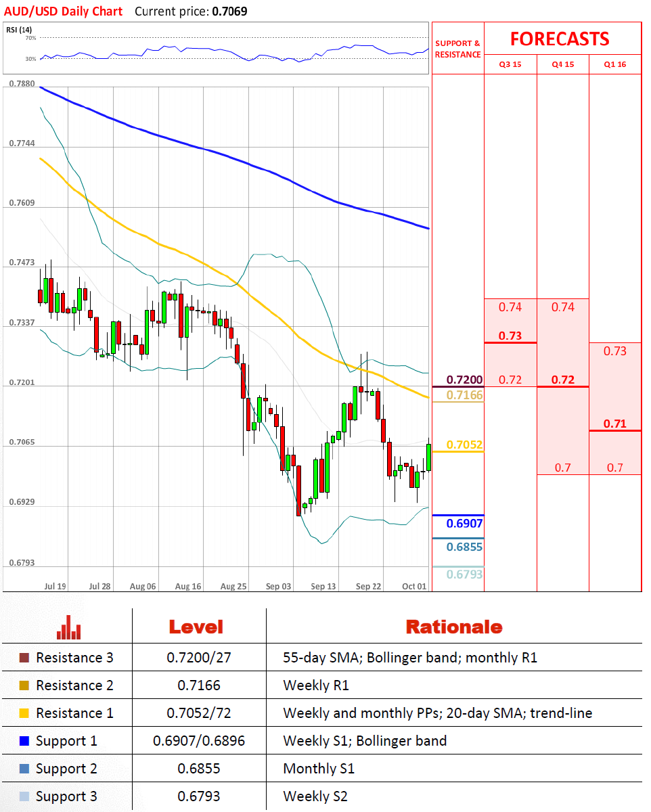Viewport: 651px width, 812px height.
Task: Click the 70% RSI level label
Action: pyautogui.click(x=30, y=39)
